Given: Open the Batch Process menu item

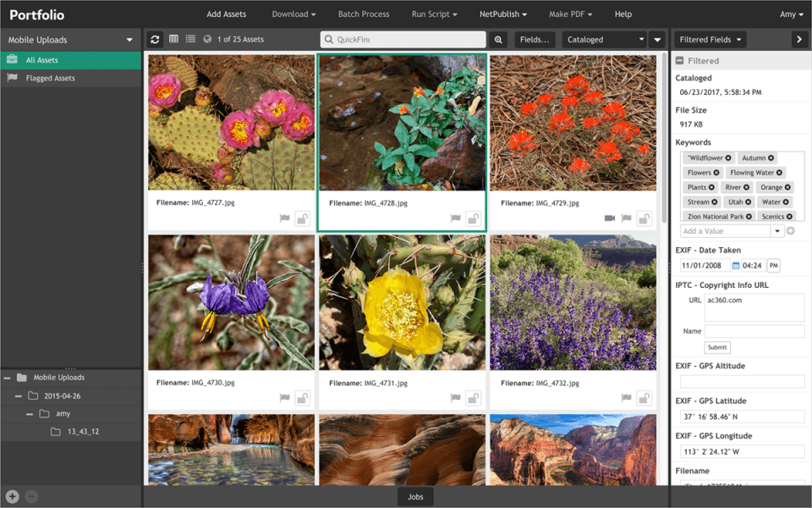Looking at the screenshot, I should pyautogui.click(x=364, y=14).
